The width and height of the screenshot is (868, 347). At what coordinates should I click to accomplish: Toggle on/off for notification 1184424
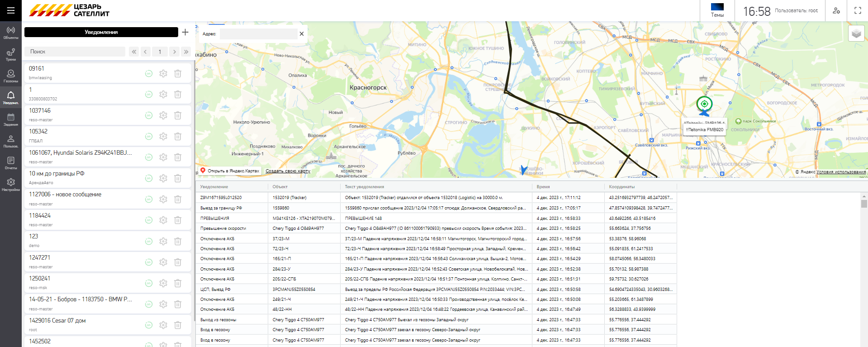tap(149, 220)
